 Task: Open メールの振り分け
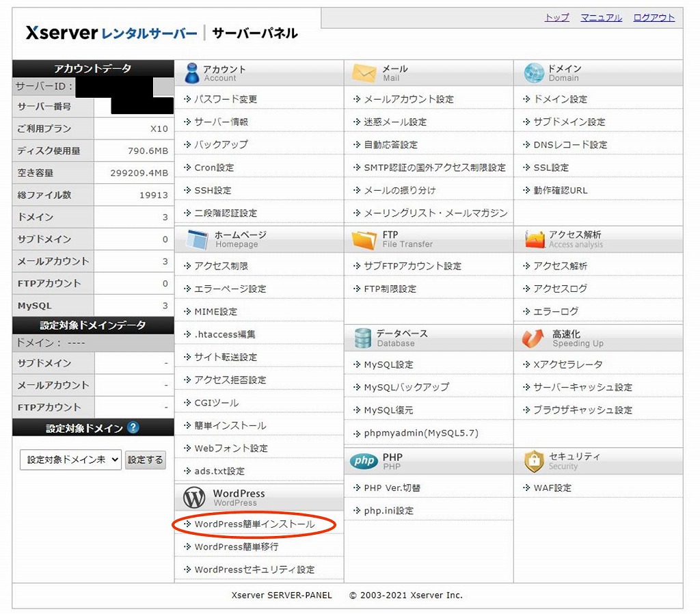399,190
